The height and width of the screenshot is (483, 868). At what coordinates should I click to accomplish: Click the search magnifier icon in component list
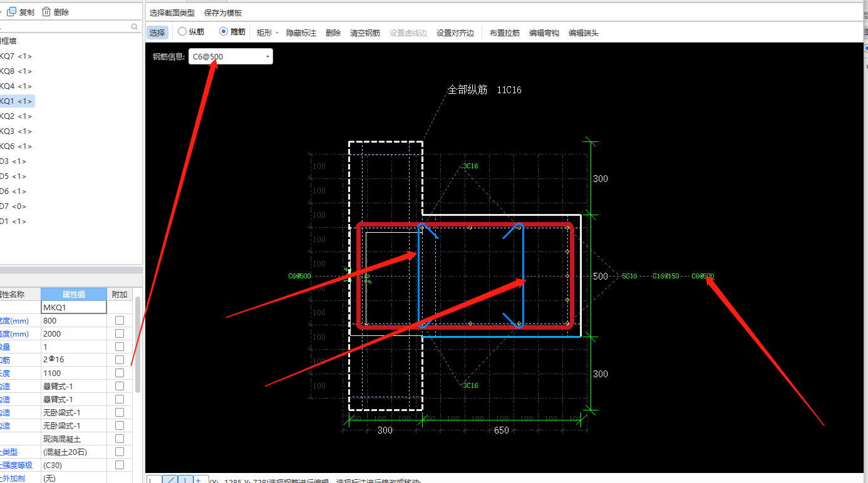[x=134, y=27]
